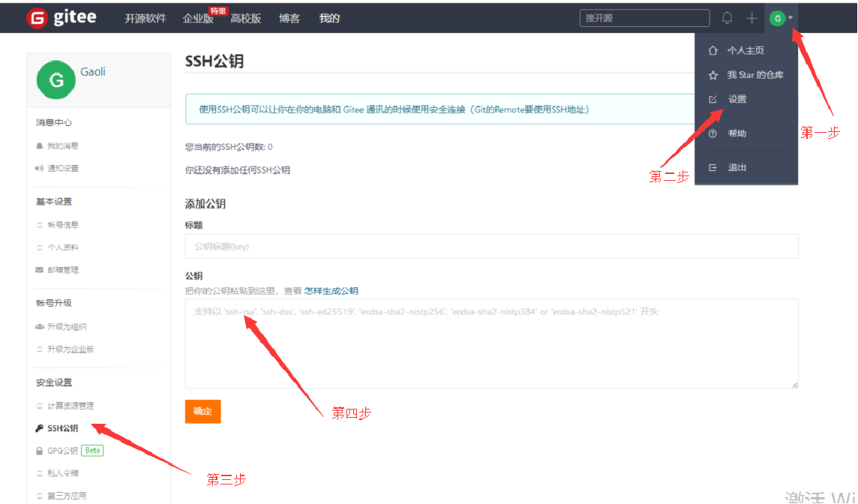Screen dimensions: 858x504
Task: Click the 退出 logout icon
Action: 712,167
